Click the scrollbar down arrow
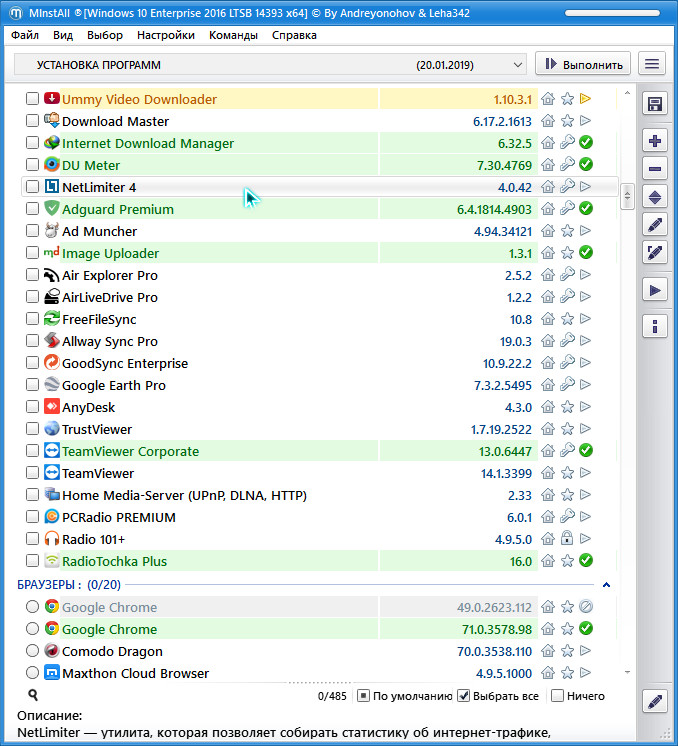The height and width of the screenshot is (746, 678). (628, 672)
